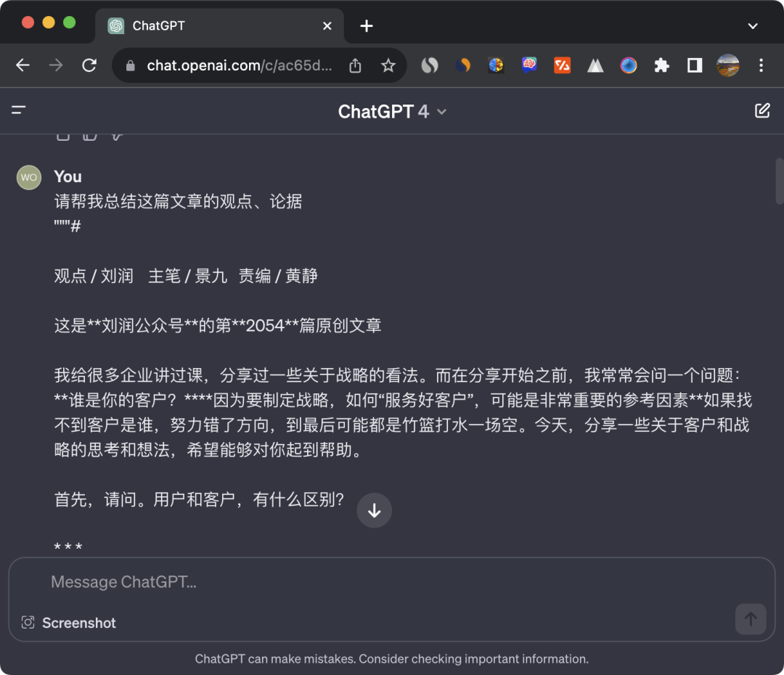The width and height of the screenshot is (784, 675).
Task: Click the address bar URL text
Action: [x=240, y=65]
